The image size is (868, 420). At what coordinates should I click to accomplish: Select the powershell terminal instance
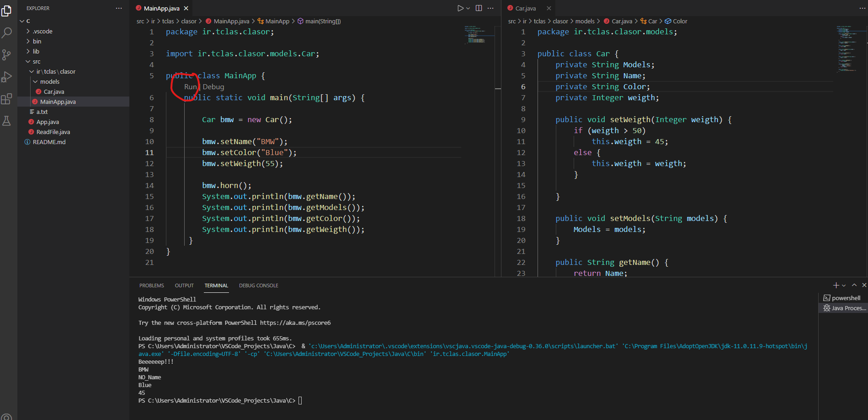842,298
